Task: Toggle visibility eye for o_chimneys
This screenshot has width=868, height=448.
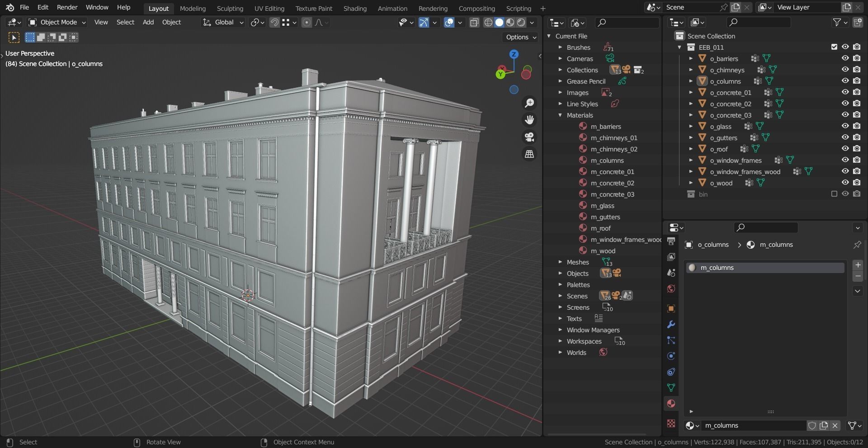Action: click(845, 70)
